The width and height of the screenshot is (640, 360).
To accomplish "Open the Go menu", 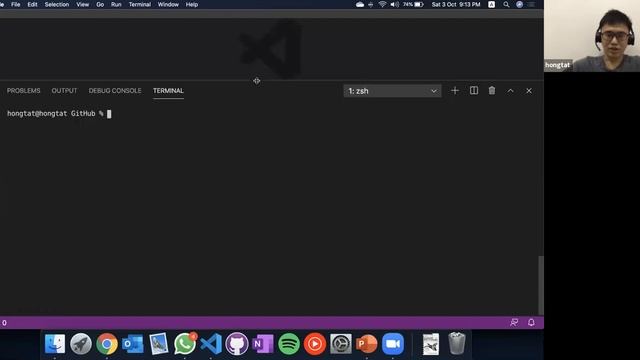I will 100,4.
